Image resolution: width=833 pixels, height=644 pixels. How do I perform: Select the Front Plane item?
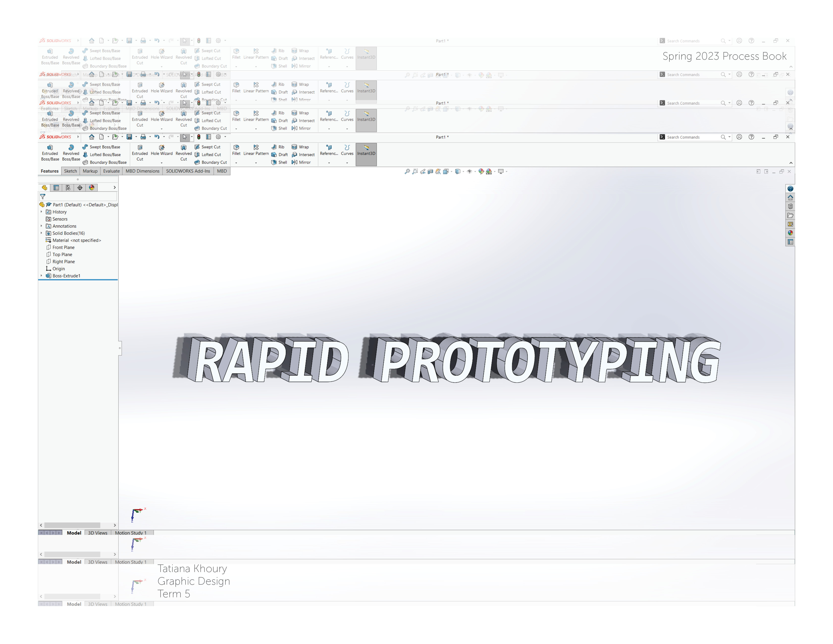(63, 247)
